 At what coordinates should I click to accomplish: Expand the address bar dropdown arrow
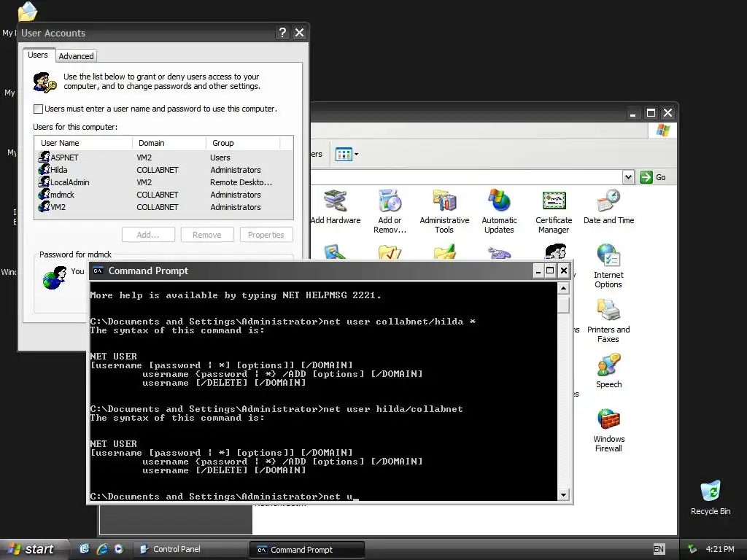[628, 177]
